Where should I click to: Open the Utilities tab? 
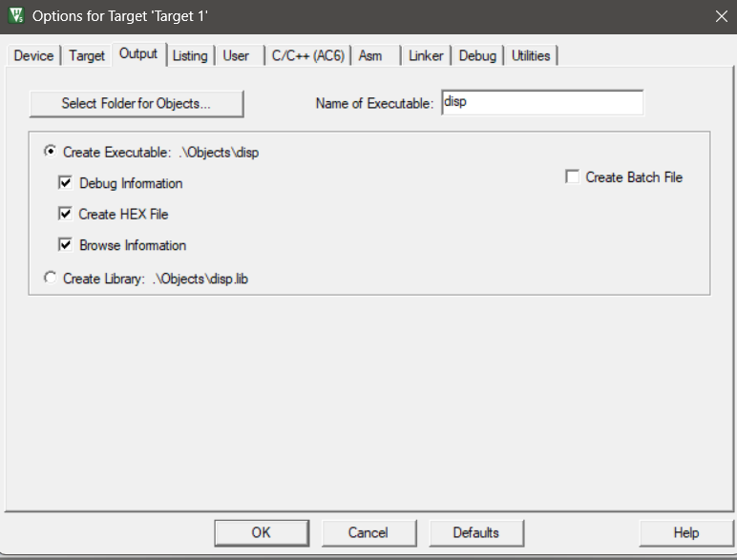[x=531, y=56]
